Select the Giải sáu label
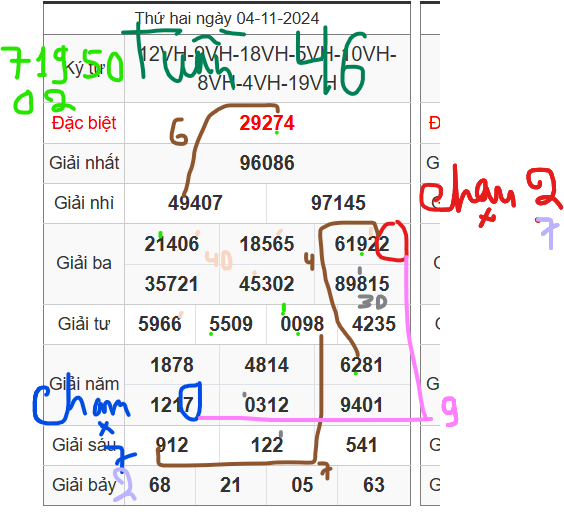Screen dimensions: 564x518 point(84,445)
